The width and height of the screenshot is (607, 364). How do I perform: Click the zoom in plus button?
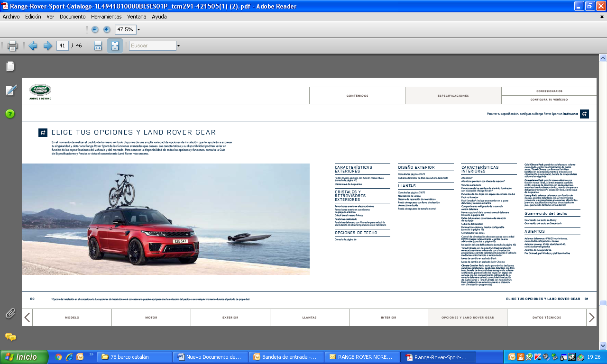[107, 29]
